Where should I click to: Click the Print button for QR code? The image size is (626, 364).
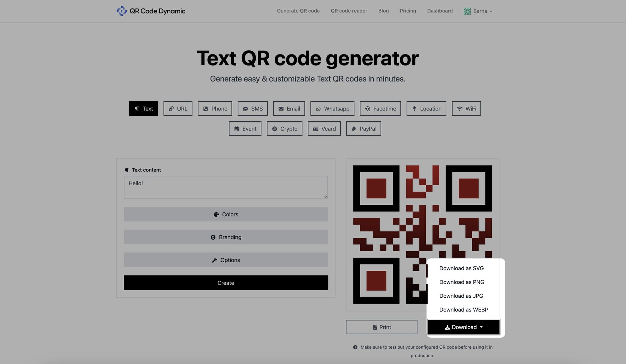pos(382,327)
